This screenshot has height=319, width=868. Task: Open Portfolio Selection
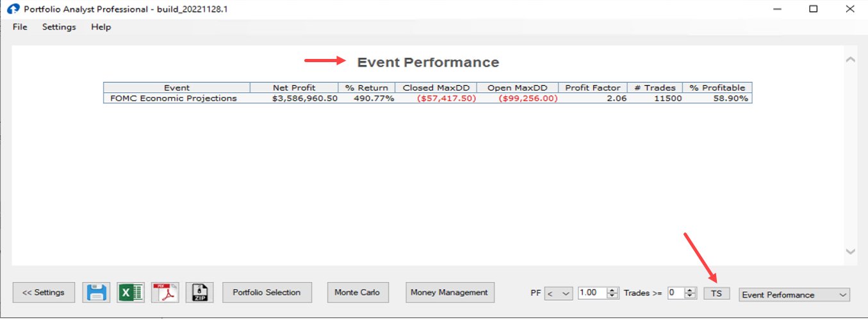tap(266, 293)
